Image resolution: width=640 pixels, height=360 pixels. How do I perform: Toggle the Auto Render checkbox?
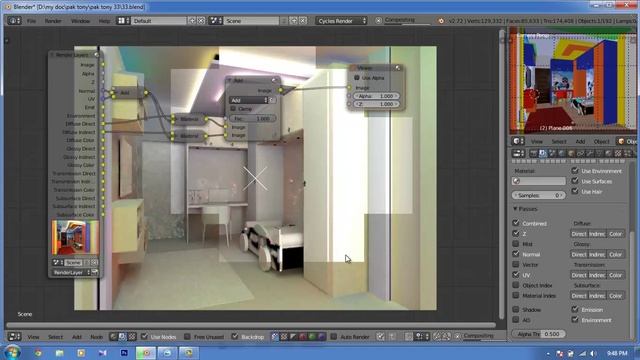[x=333, y=336]
